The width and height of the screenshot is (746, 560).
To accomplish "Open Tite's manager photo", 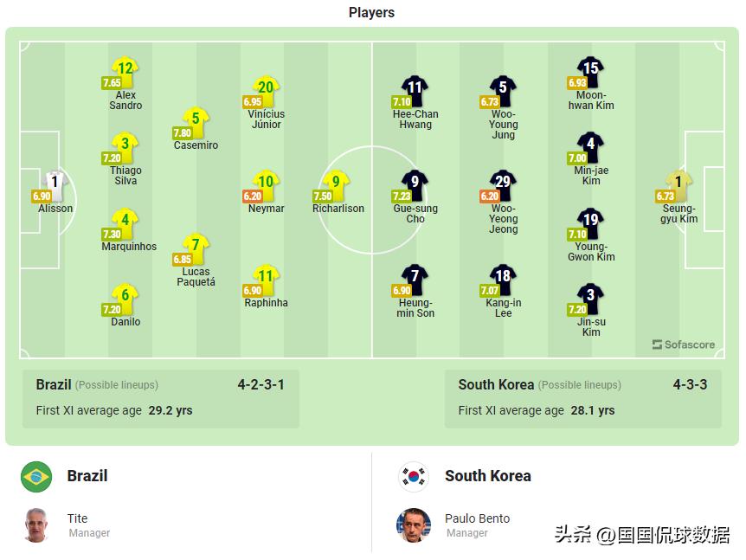I will (x=36, y=525).
